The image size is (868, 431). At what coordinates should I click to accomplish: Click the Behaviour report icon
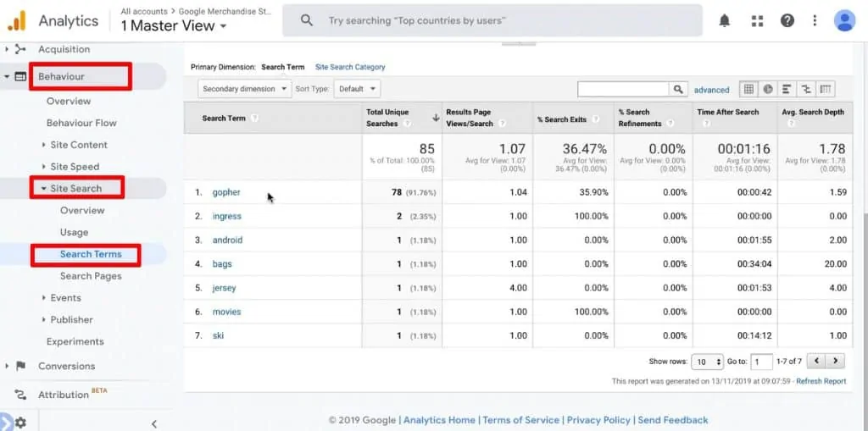(x=20, y=76)
